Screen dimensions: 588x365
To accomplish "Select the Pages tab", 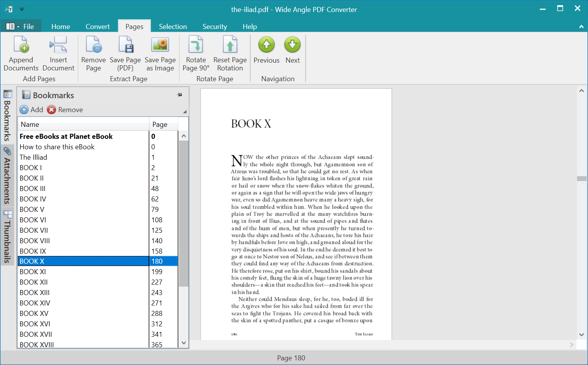I will pyautogui.click(x=134, y=26).
